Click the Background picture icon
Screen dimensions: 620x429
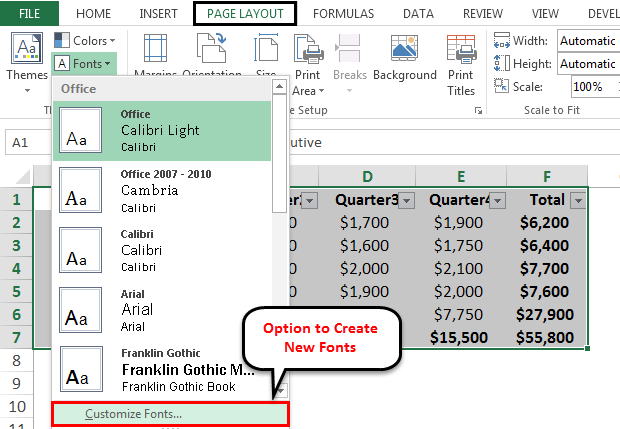click(x=404, y=48)
